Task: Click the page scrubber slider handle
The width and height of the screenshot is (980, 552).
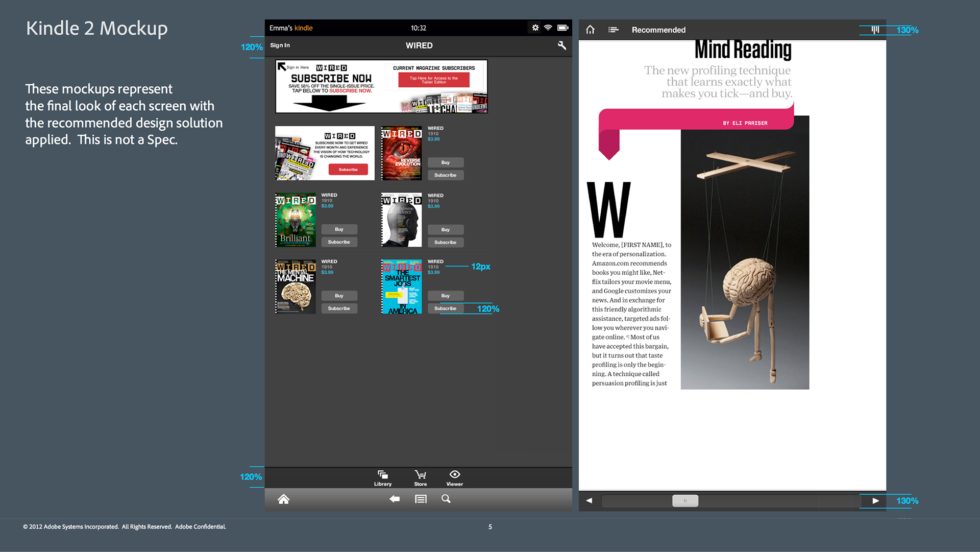Action: click(685, 500)
